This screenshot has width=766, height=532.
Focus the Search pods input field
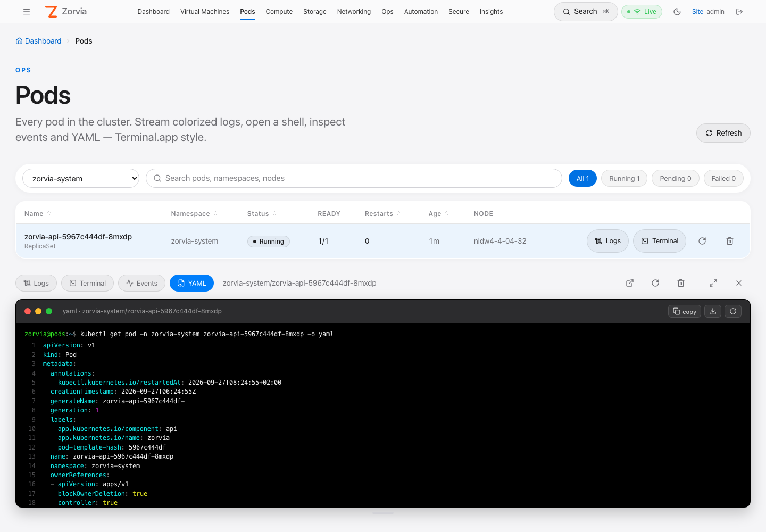point(354,178)
